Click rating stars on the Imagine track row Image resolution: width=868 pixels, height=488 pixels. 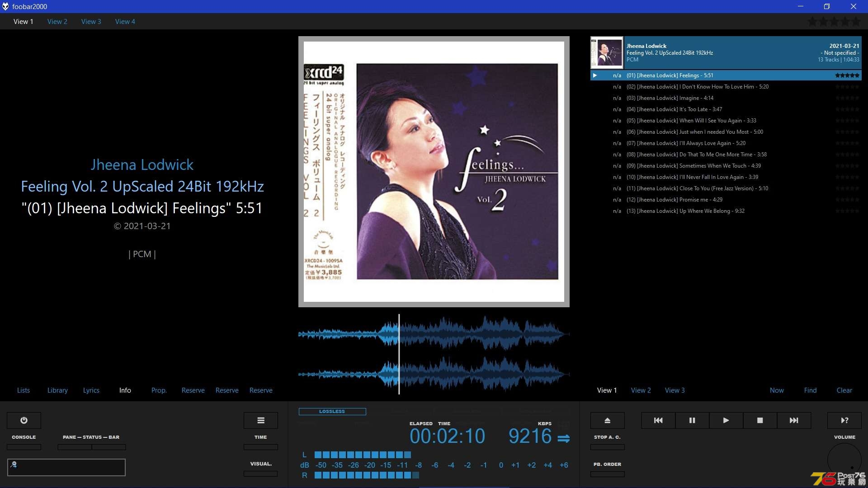coord(847,98)
